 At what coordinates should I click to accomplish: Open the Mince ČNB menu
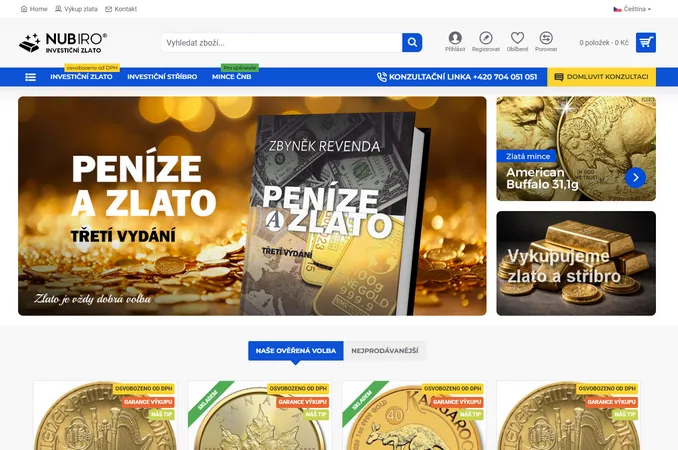tap(231, 77)
